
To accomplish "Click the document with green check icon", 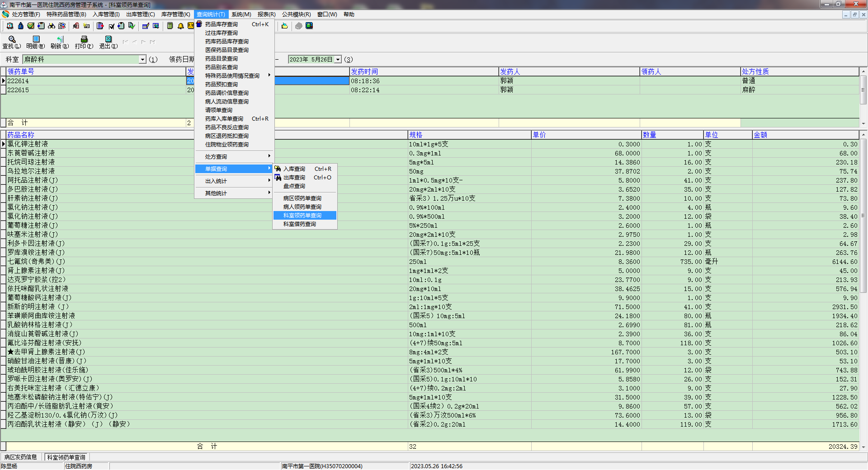I will (132, 26).
